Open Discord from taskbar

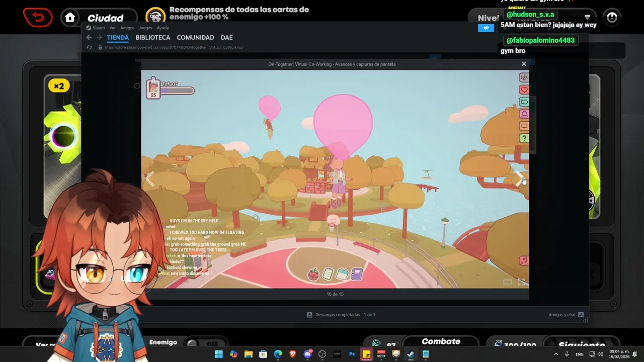[307, 354]
